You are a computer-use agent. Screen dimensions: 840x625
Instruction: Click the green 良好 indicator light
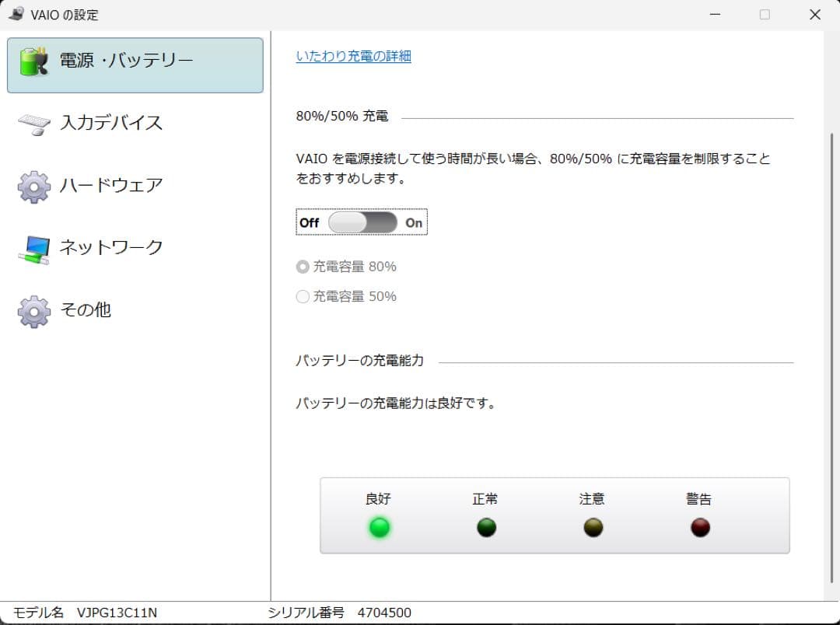tap(379, 527)
